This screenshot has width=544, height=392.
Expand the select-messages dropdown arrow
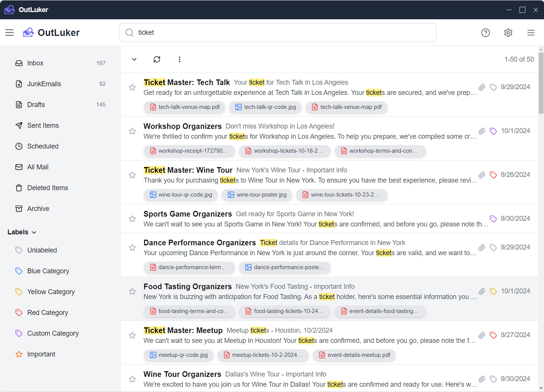(134, 59)
